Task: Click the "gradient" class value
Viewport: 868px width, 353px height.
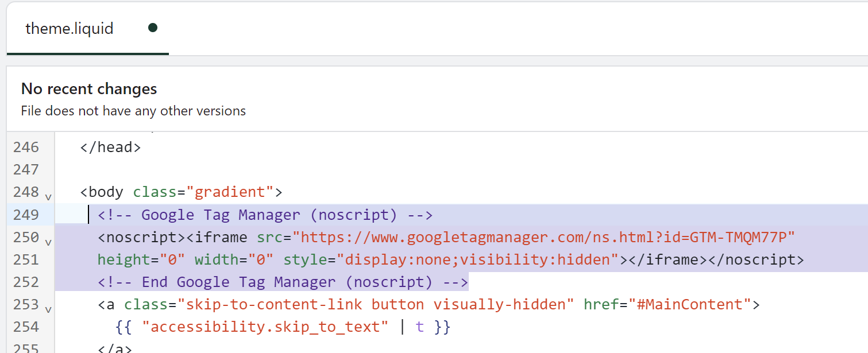Action: (x=230, y=192)
